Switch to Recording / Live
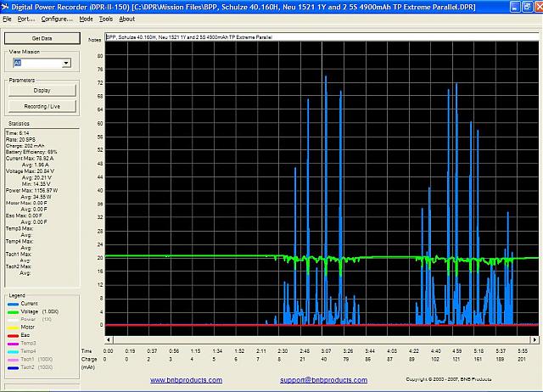This screenshot has height=392, width=543. coord(42,106)
